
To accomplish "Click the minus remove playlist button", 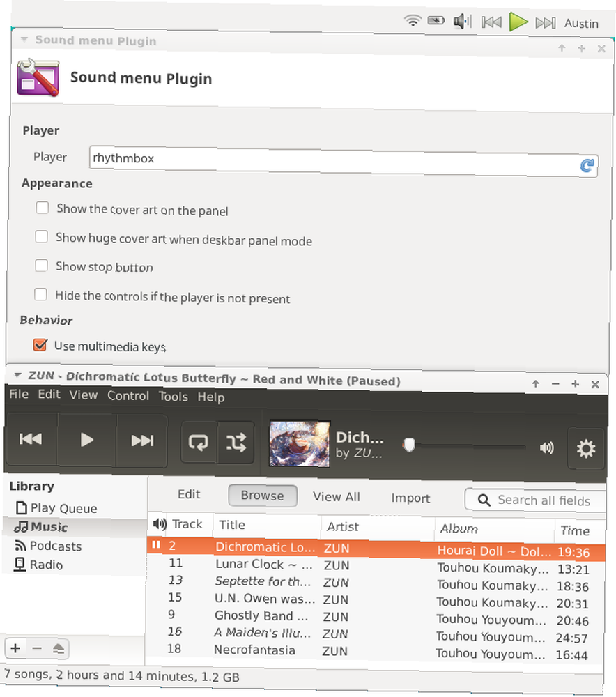I will pos(37,648).
